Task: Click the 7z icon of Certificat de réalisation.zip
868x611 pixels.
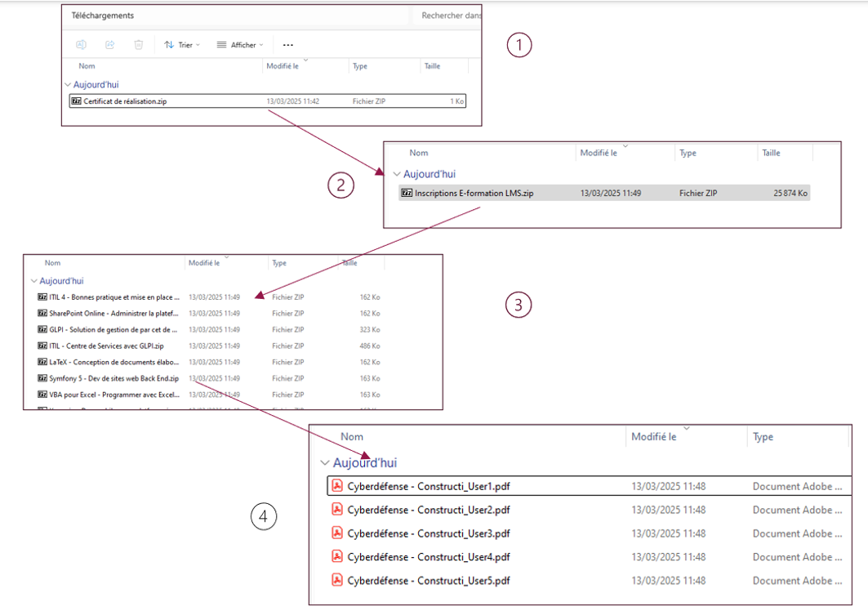Action: pos(77,101)
